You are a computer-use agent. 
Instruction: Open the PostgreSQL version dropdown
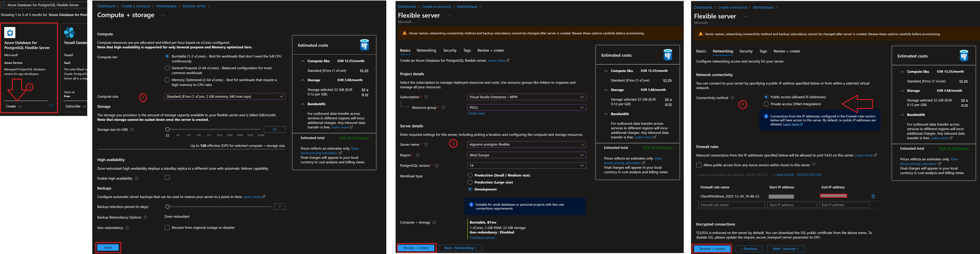coord(527,166)
